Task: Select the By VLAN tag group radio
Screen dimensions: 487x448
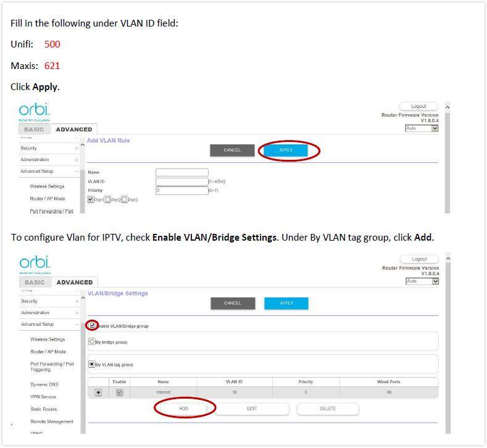Action: pos(92,364)
